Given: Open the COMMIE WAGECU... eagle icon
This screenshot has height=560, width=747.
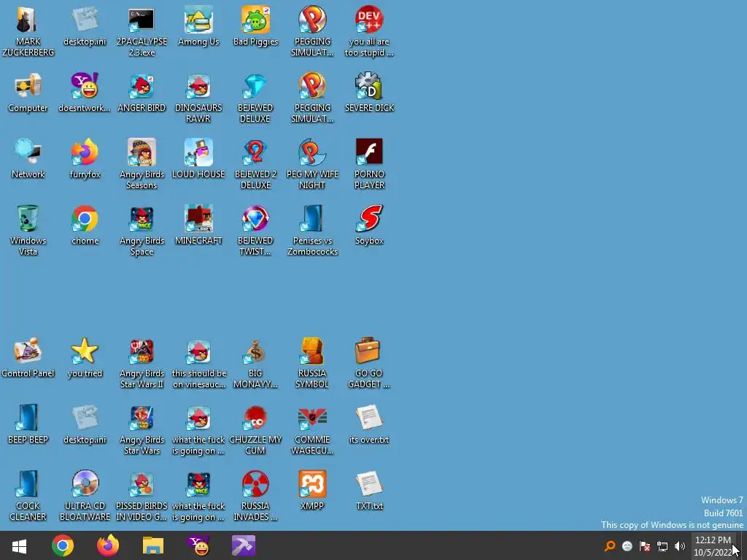Looking at the screenshot, I should (312, 418).
